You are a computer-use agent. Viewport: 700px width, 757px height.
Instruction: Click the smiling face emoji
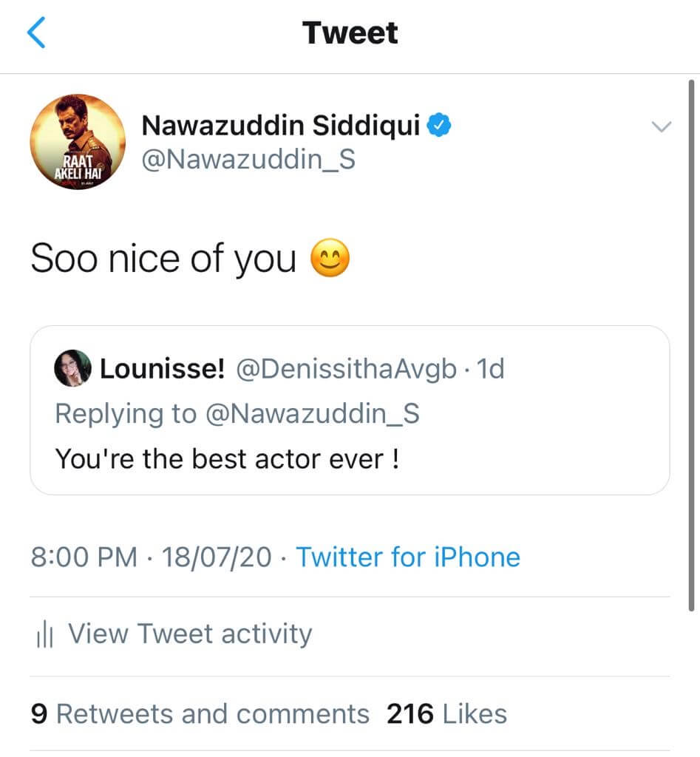point(330,260)
